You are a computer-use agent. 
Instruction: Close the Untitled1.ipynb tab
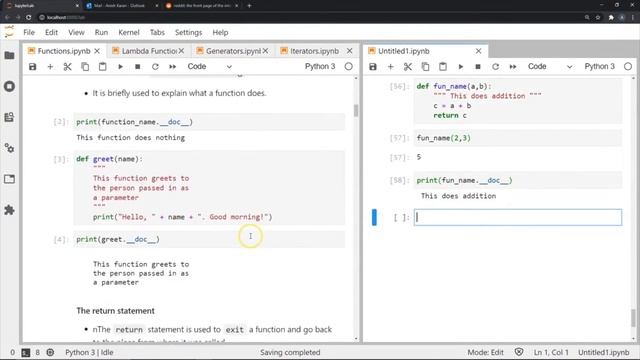point(478,51)
